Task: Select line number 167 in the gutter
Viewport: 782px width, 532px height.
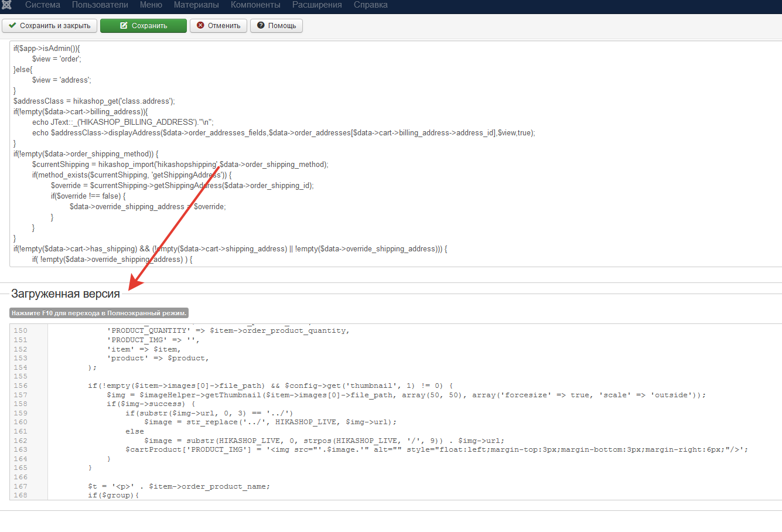Action: pyautogui.click(x=21, y=486)
